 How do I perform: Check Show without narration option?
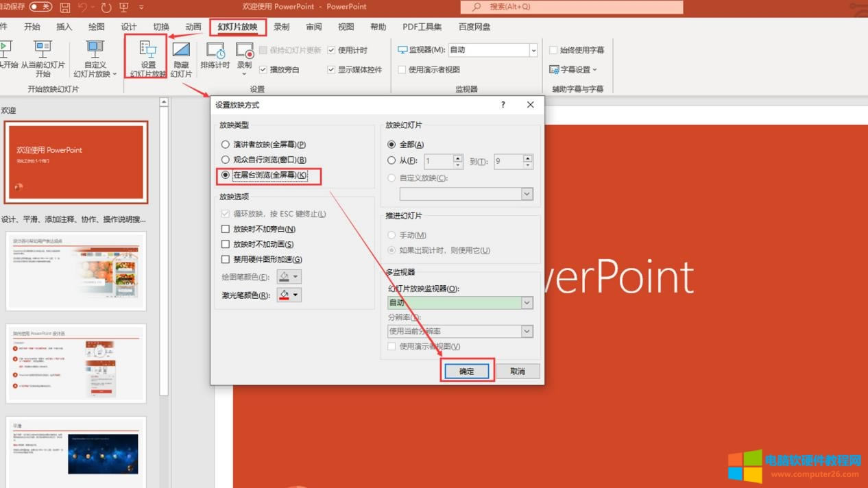226,229
